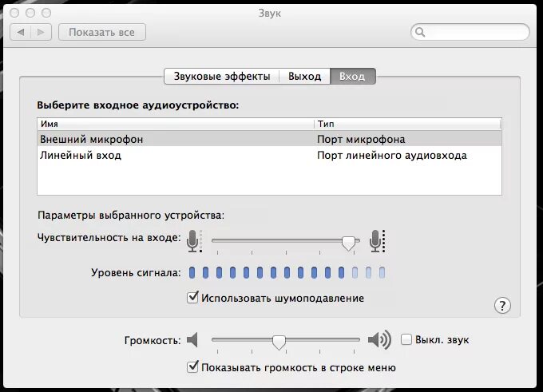This screenshot has width=543, height=392.
Task: Click the zoom button of Звук window
Action: point(46,13)
